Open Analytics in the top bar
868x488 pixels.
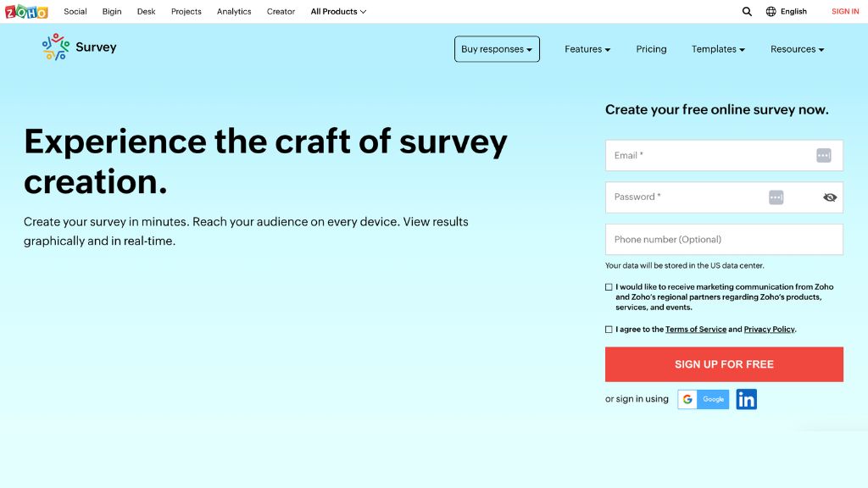[x=234, y=12]
